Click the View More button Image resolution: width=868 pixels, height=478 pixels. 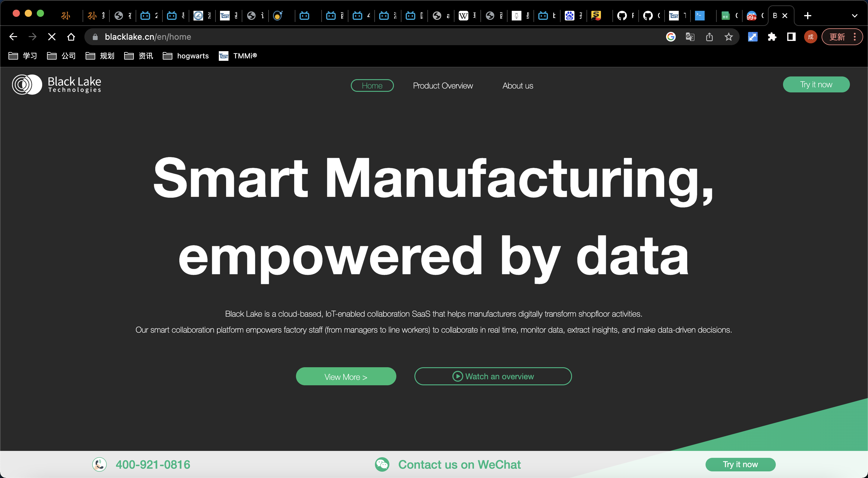tap(346, 376)
